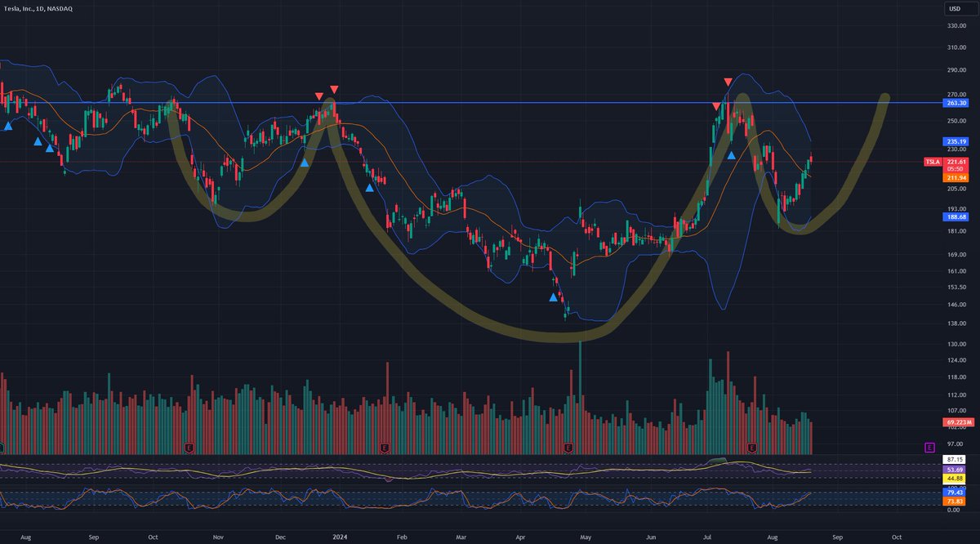Click the 250.00 price axis label
This screenshot has height=544, width=980.
(x=957, y=120)
